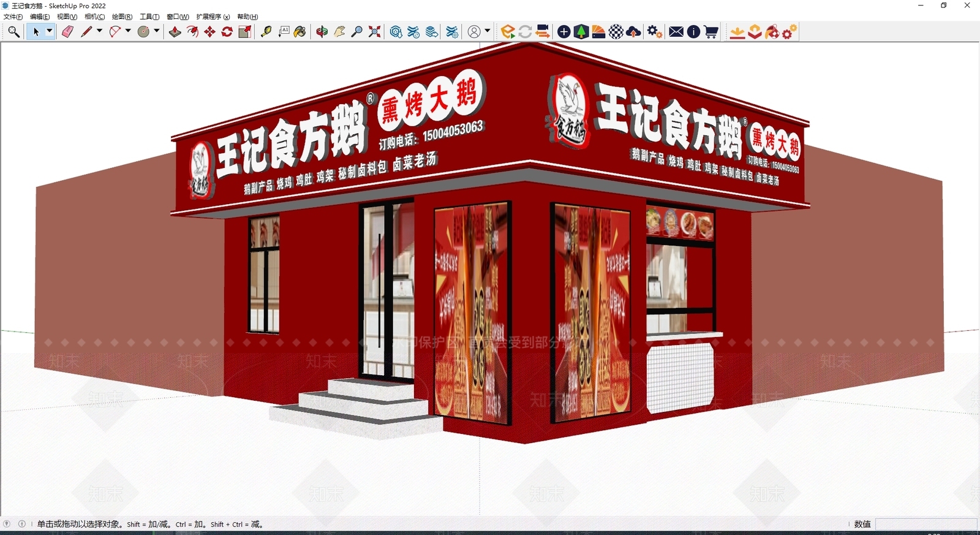The width and height of the screenshot is (980, 535).
Task: Select the Move tool with red arrows
Action: pos(209,32)
